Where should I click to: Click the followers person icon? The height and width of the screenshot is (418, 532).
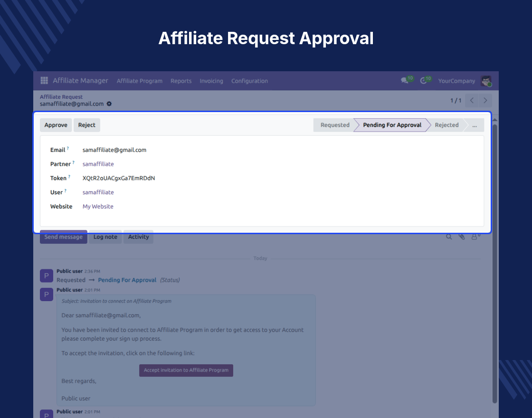pos(475,237)
